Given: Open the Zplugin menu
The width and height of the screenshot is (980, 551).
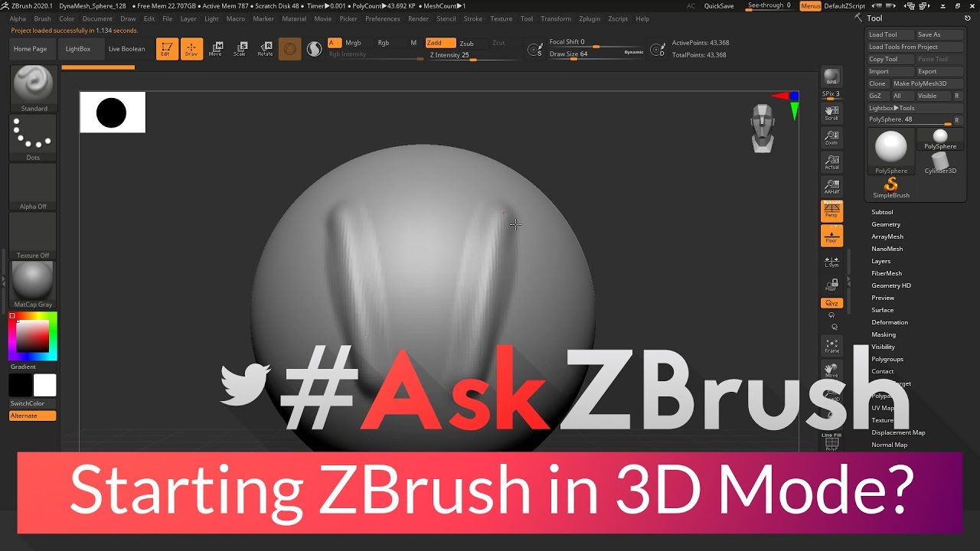Looking at the screenshot, I should (590, 18).
